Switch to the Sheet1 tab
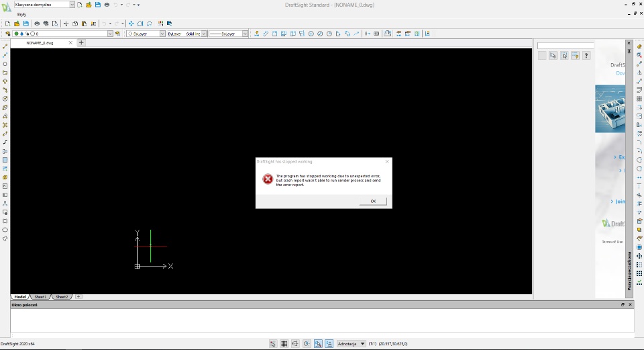The height and width of the screenshot is (350, 644). (40, 296)
